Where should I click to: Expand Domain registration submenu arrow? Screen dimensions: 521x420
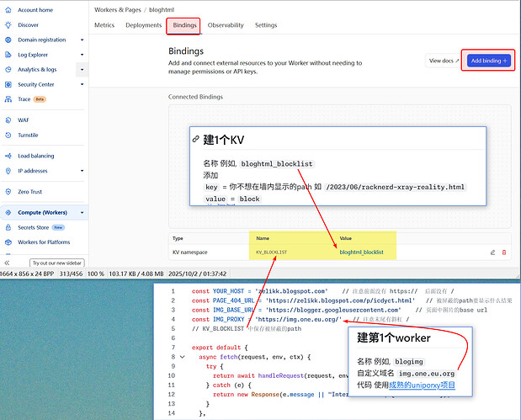tap(82, 40)
